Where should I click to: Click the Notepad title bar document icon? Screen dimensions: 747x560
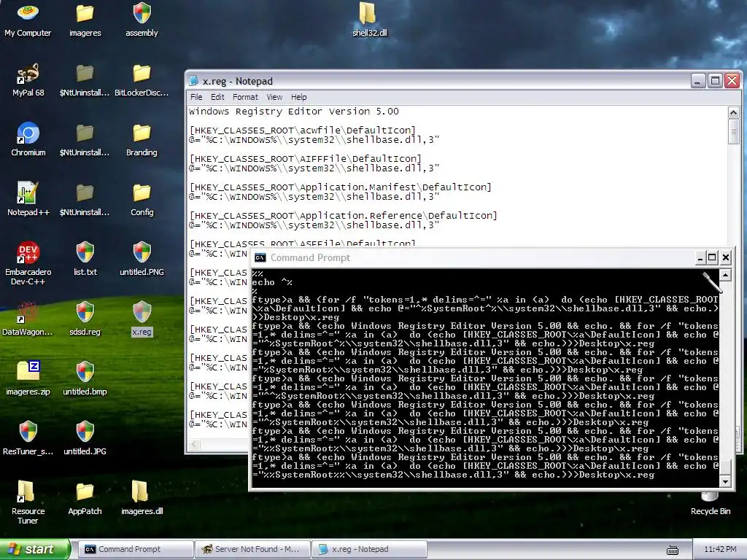(194, 81)
